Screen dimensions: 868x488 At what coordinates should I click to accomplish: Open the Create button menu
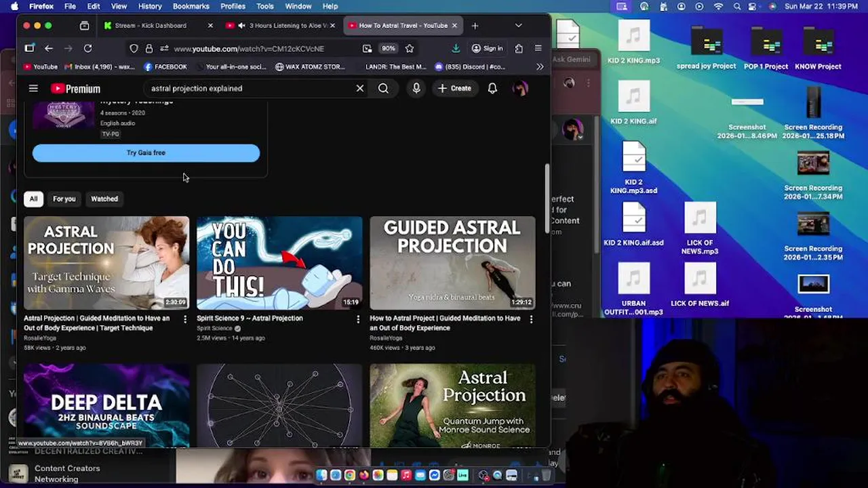[x=454, y=88]
